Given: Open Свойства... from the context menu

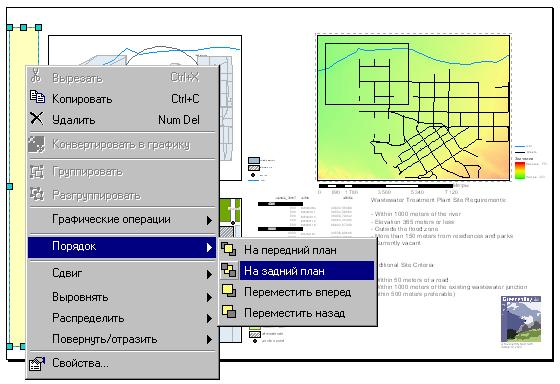Looking at the screenshot, I should pyautogui.click(x=122, y=363).
